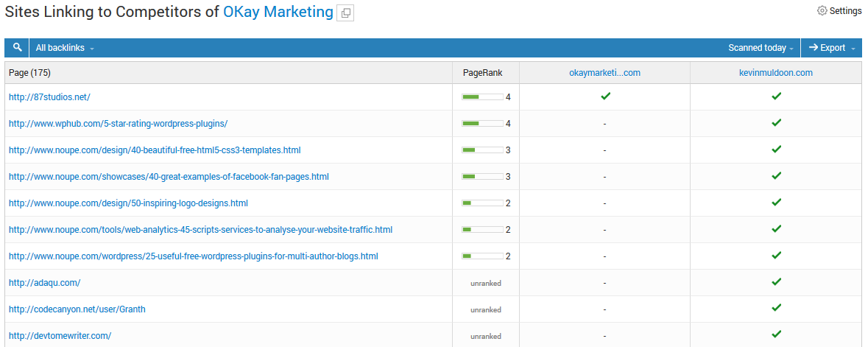This screenshot has height=347, width=868.
Task: Open noupe 50-inspiring-logo-designs link
Action: 128,203
